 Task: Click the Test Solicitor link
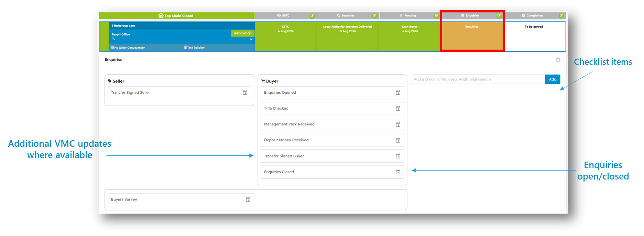(x=196, y=48)
